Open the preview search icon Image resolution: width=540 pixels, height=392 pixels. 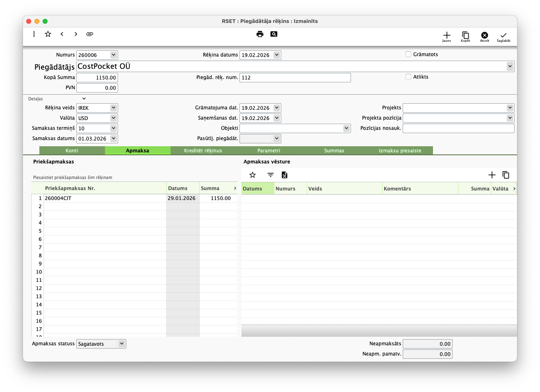coord(274,34)
